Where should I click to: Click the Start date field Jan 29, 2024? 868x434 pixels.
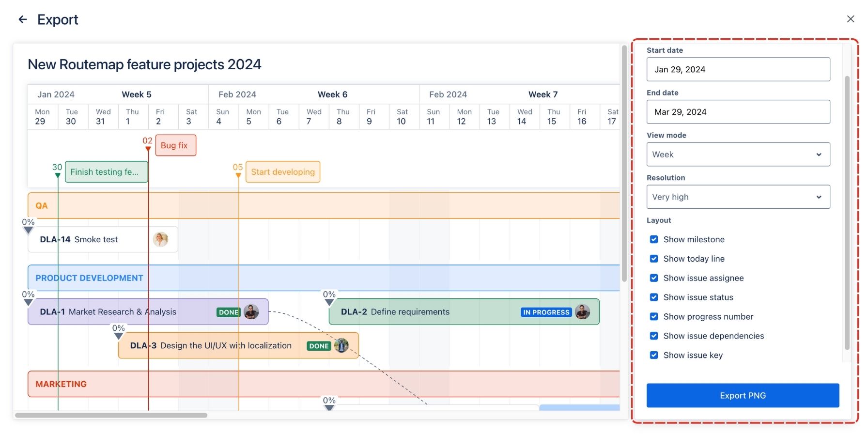point(738,69)
